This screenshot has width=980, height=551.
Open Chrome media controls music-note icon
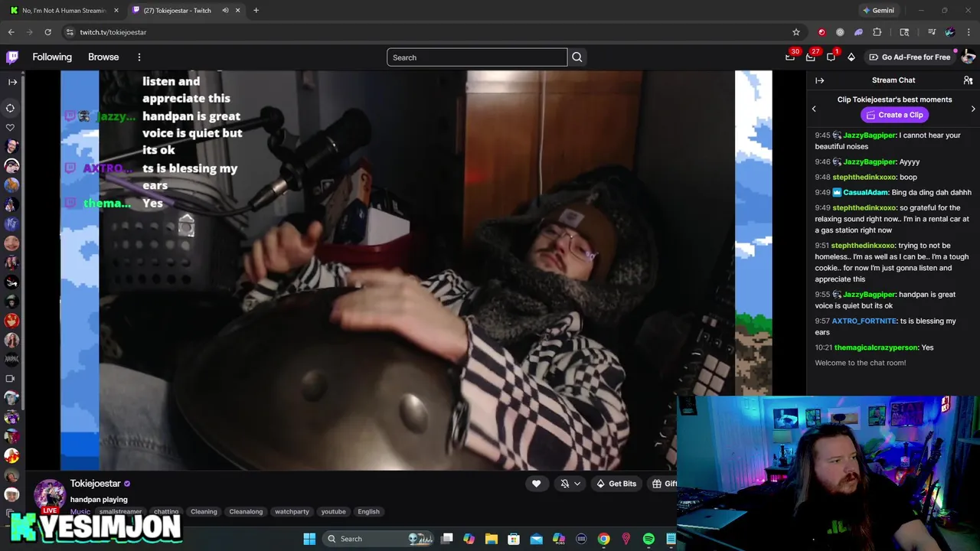click(932, 32)
